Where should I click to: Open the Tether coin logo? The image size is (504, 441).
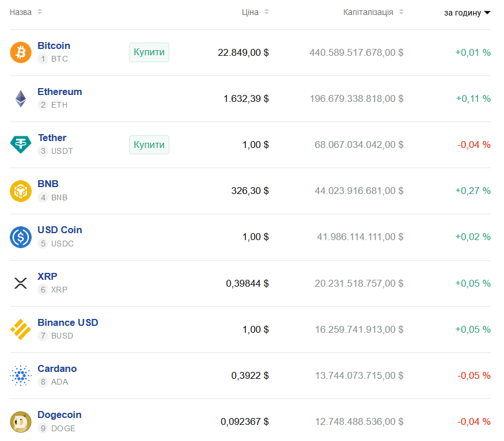point(21,145)
